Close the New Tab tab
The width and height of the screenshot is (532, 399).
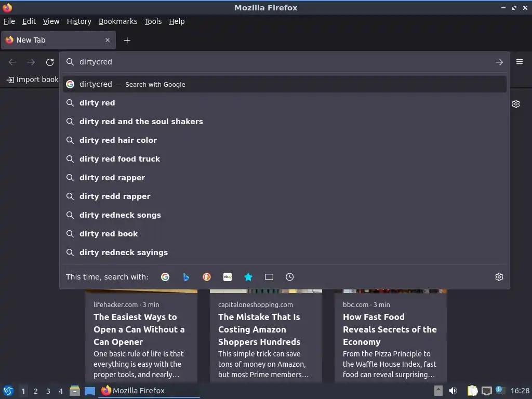click(x=108, y=40)
